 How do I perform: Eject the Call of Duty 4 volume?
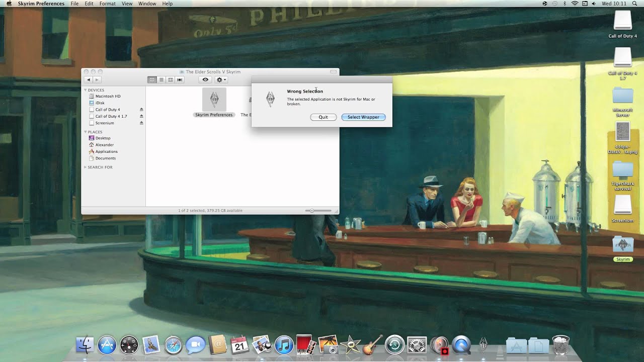[x=141, y=109]
